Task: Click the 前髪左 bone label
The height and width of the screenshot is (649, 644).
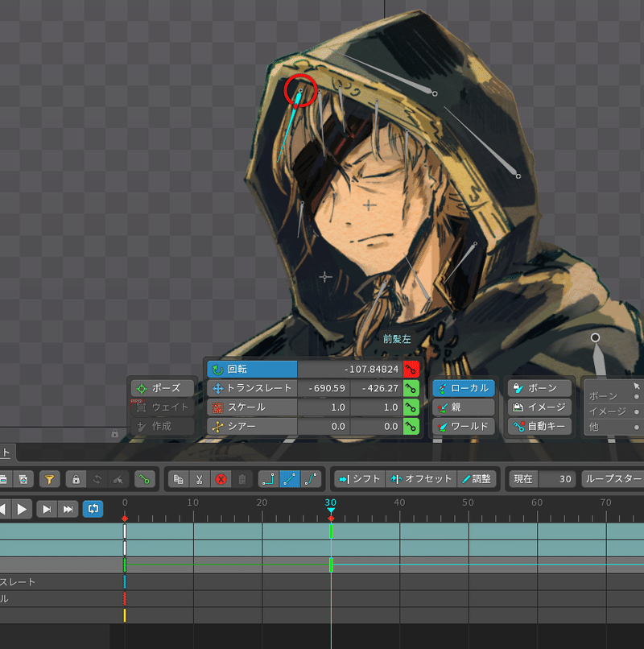Action: (397, 340)
